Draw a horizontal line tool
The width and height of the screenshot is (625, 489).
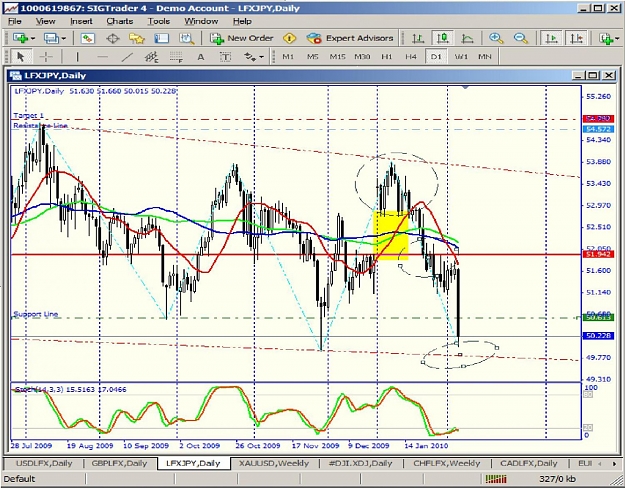[x=102, y=57]
